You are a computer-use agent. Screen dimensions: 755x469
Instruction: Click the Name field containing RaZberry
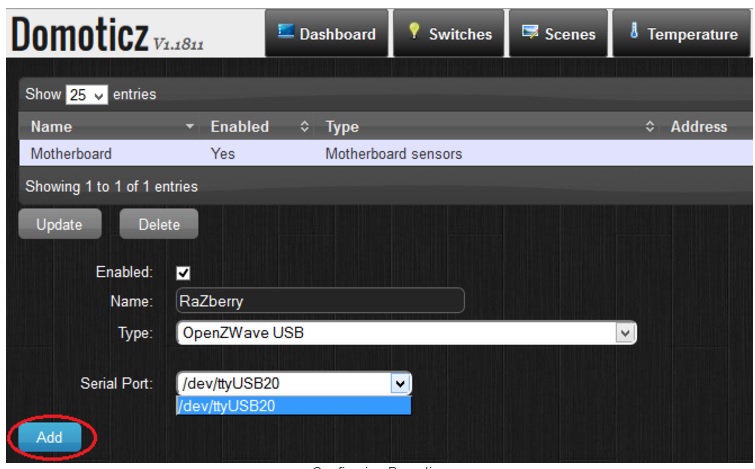320,301
